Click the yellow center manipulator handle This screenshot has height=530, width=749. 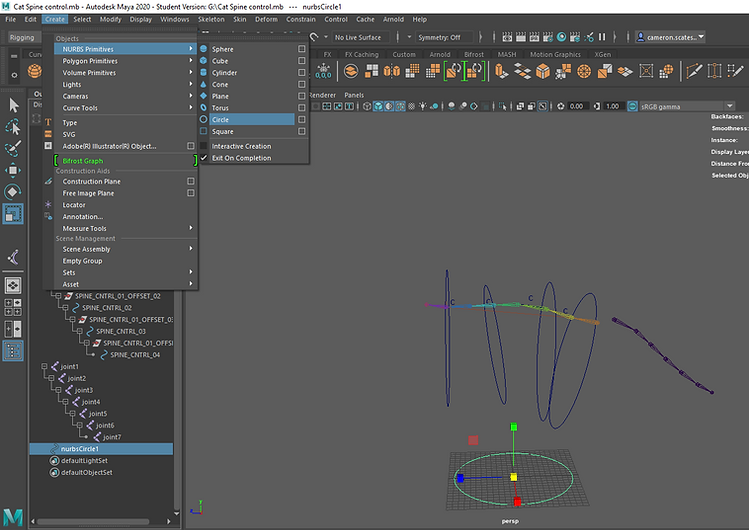514,477
